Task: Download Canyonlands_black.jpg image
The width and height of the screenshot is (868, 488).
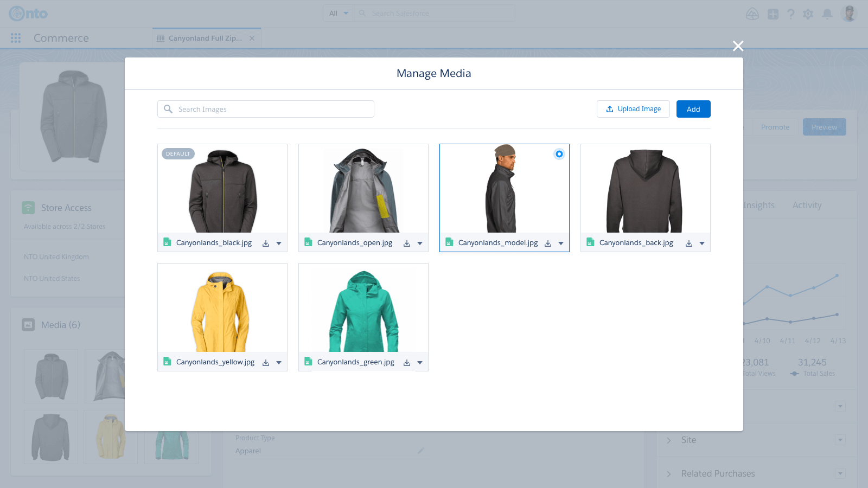Action: [x=266, y=243]
